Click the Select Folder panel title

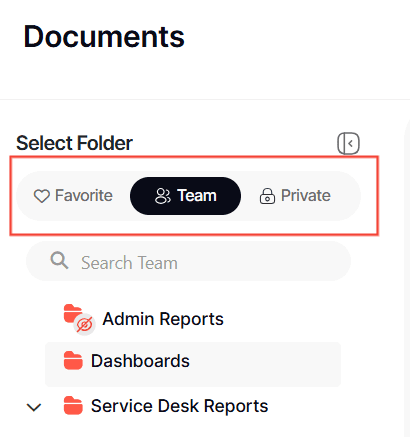coord(74,143)
